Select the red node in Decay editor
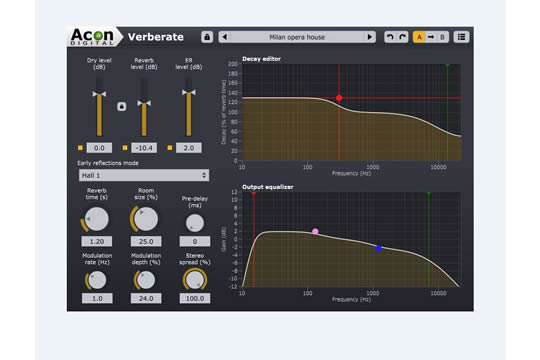 coord(339,98)
